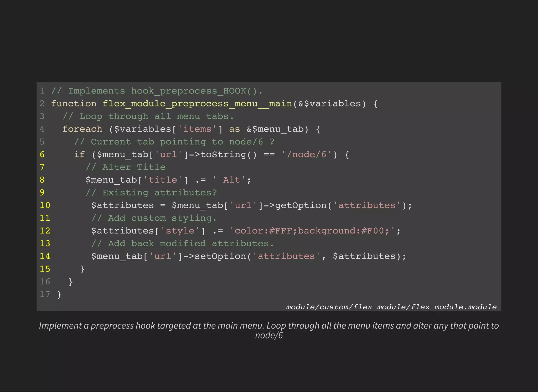Click the foreach keyword on line 4
This screenshot has width=538, height=392.
(x=82, y=129)
